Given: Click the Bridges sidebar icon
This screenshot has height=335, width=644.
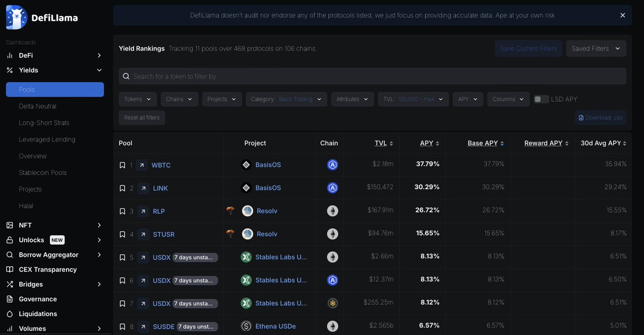Looking at the screenshot, I should coord(10,284).
